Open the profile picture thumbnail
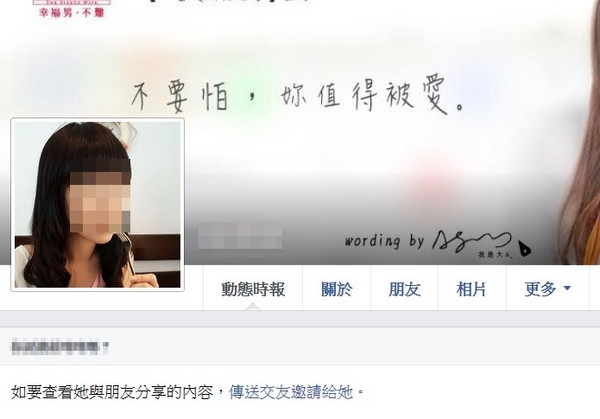600x419 pixels. point(98,205)
